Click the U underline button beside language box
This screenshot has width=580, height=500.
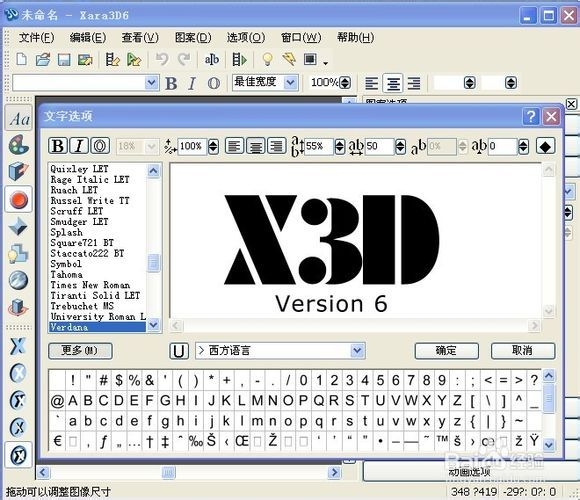(x=179, y=351)
